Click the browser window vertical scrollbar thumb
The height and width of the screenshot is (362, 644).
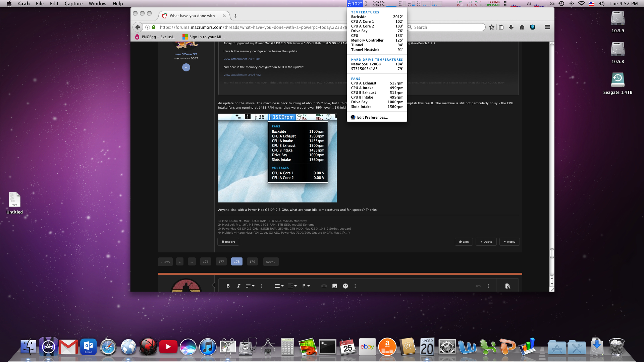coord(552,253)
